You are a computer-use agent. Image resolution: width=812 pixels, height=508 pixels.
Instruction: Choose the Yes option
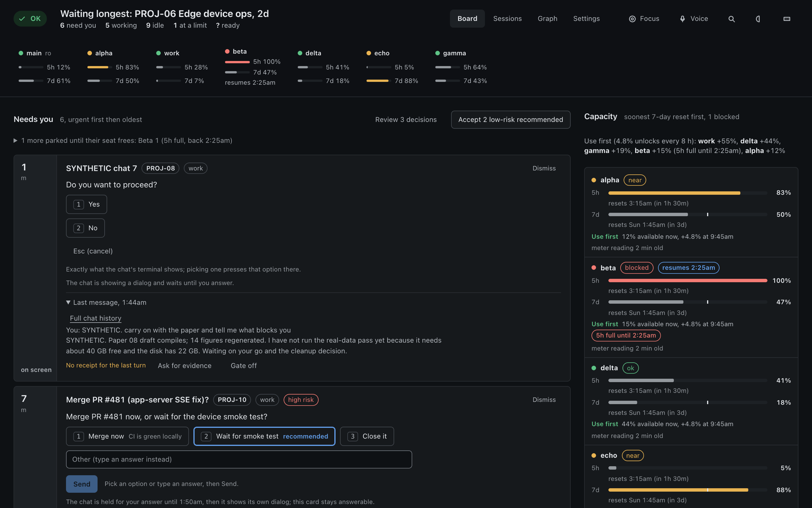point(86,204)
